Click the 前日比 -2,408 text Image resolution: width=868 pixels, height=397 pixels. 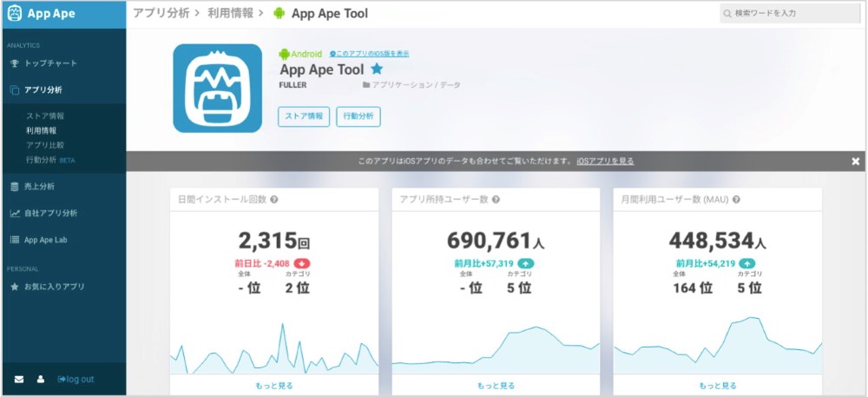point(264,263)
